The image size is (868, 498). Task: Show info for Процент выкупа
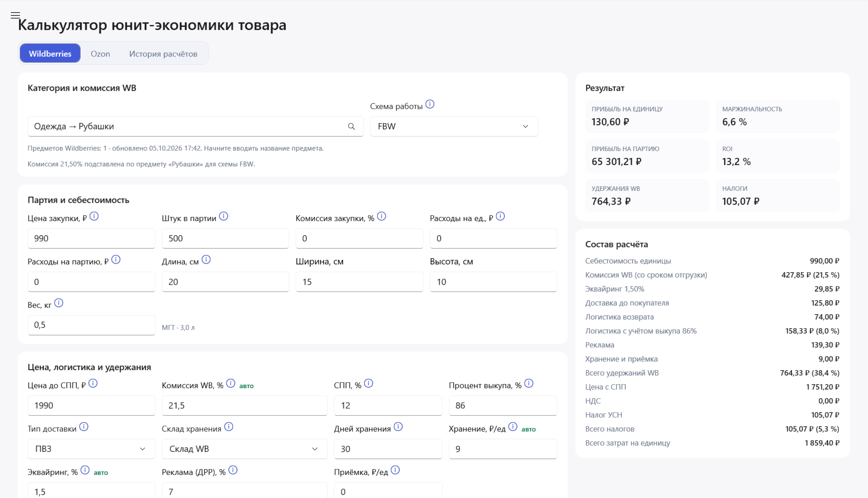(x=529, y=383)
